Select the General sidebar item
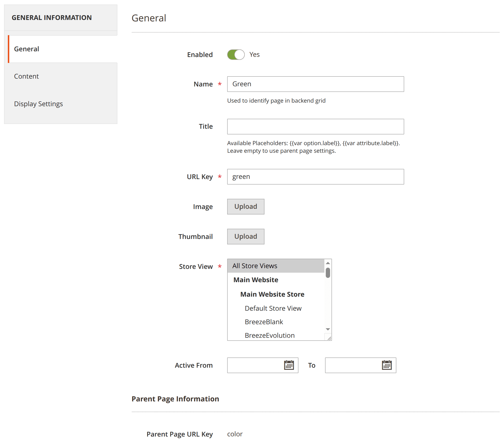 (x=26, y=49)
